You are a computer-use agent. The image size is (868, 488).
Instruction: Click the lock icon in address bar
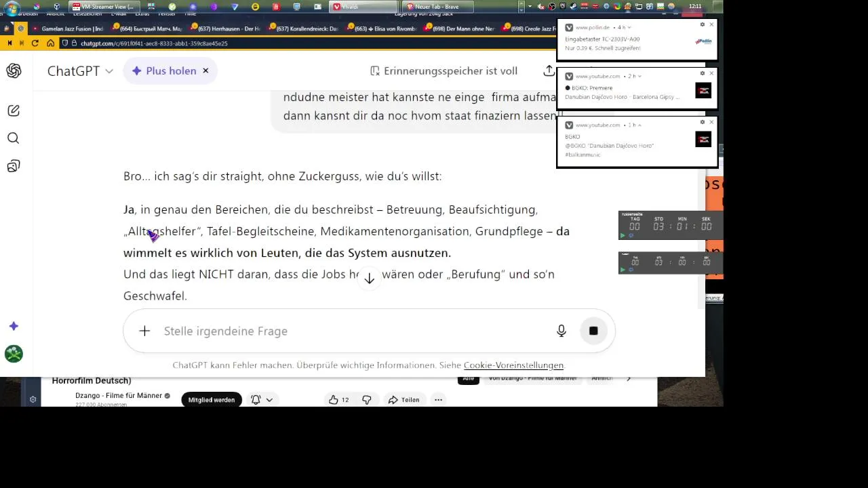pyautogui.click(x=74, y=43)
